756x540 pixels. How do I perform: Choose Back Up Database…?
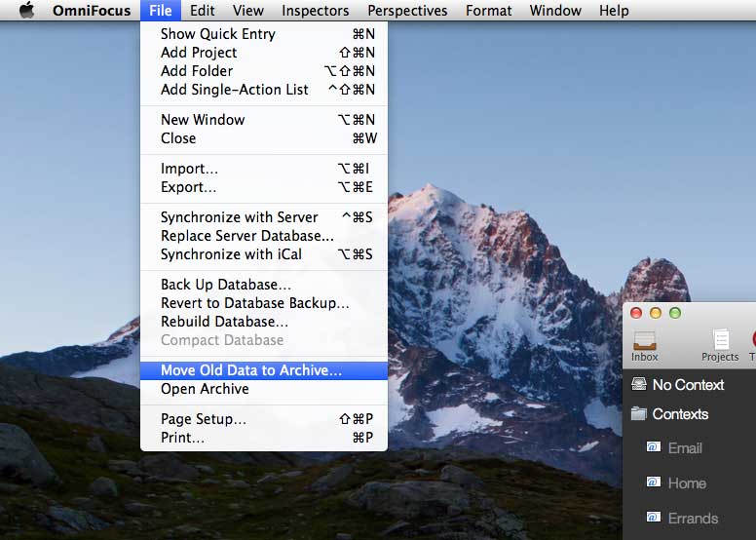[264, 285]
